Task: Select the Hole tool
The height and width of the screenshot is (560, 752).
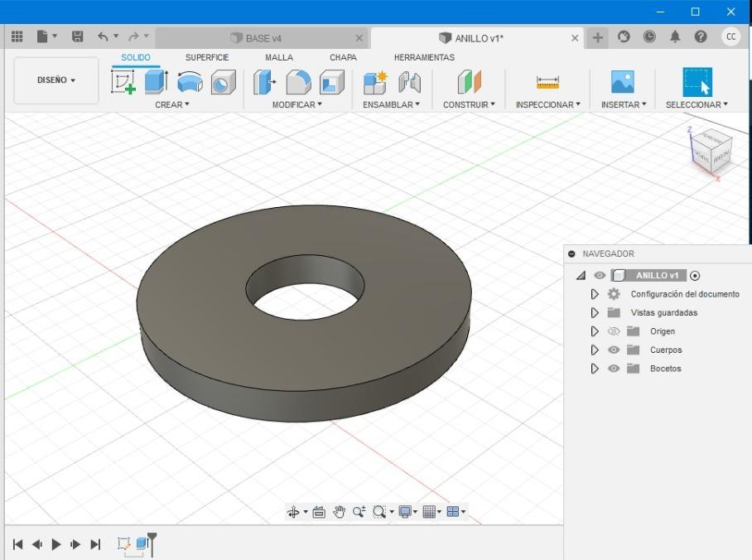Action: (223, 81)
